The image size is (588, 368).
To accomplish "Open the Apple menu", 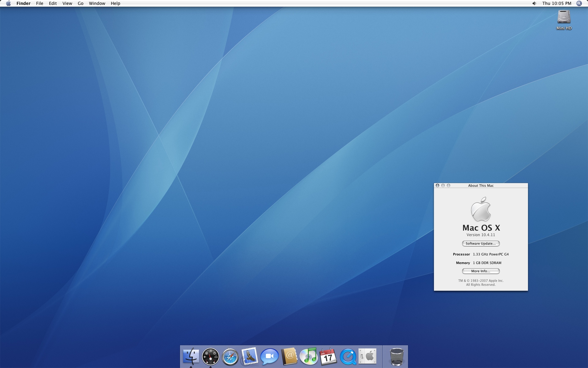I will pyautogui.click(x=8, y=3).
